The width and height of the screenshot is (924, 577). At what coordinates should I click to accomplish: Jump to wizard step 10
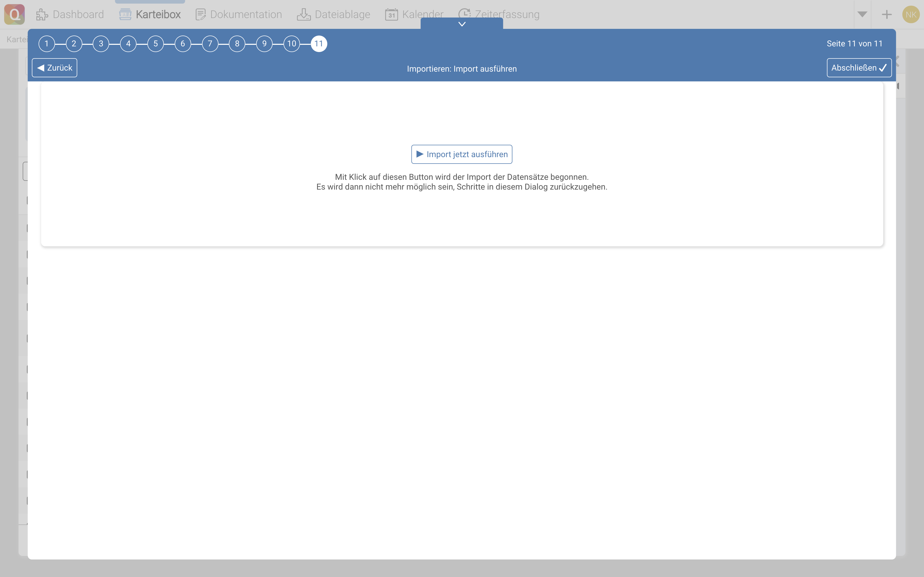click(x=292, y=44)
